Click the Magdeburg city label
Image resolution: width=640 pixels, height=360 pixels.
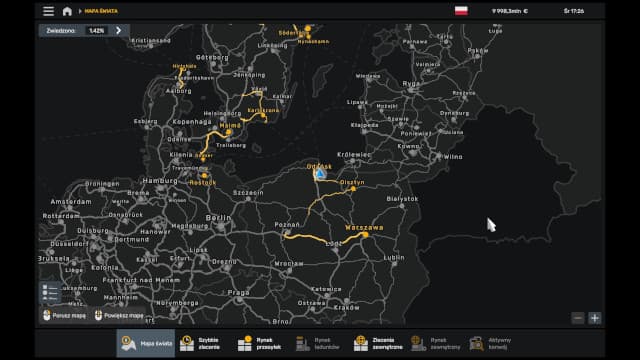190,226
